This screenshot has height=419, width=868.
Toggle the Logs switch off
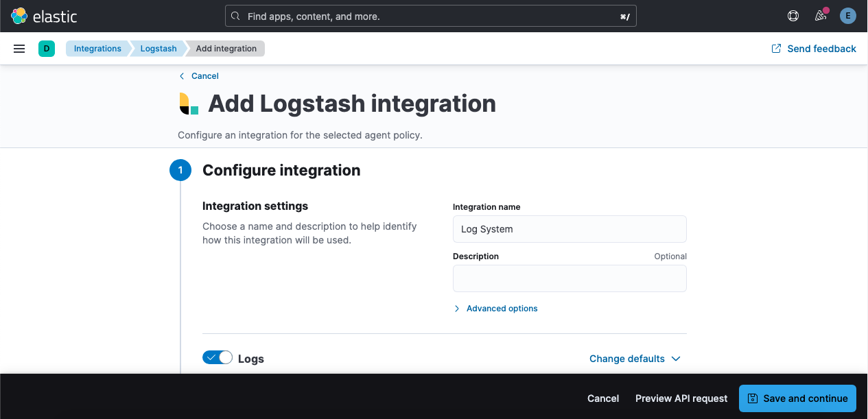point(218,358)
